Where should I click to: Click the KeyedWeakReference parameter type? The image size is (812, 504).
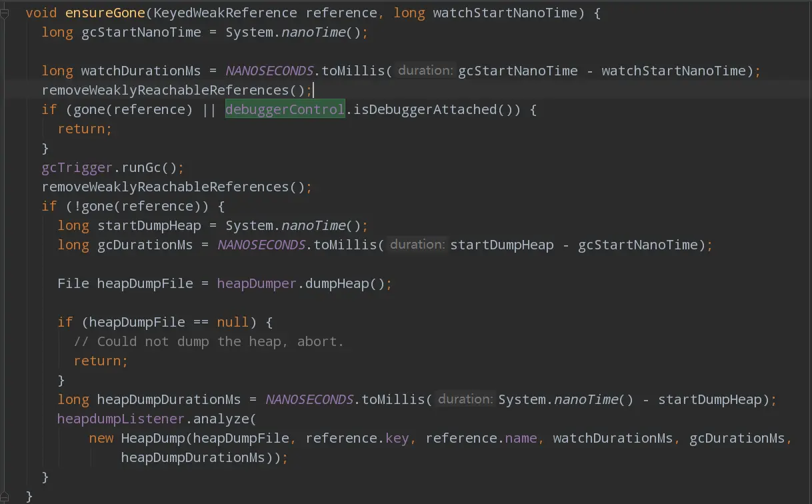(225, 13)
